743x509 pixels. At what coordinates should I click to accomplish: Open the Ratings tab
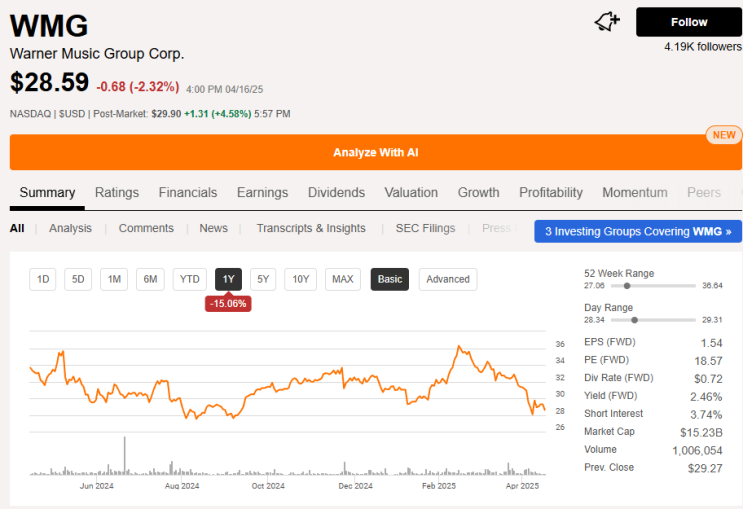tap(117, 193)
